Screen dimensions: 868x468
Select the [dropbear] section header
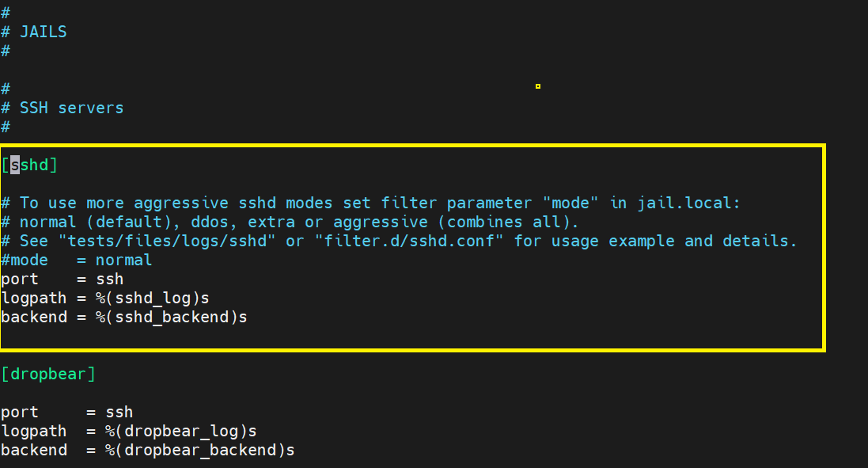[x=48, y=374]
